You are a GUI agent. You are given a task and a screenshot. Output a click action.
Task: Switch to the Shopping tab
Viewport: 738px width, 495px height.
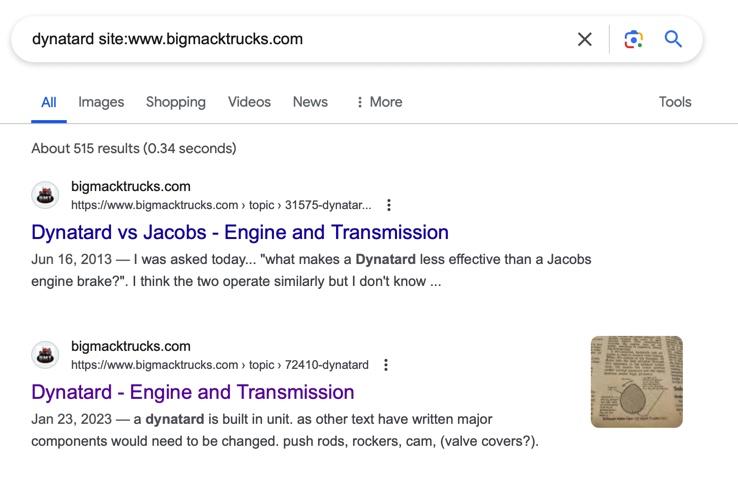175,102
